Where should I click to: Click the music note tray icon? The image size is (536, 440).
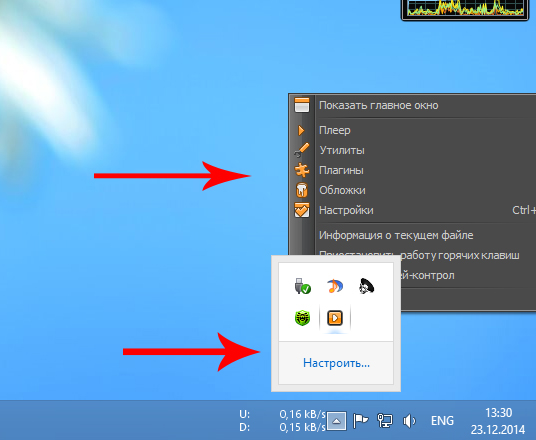point(335,286)
